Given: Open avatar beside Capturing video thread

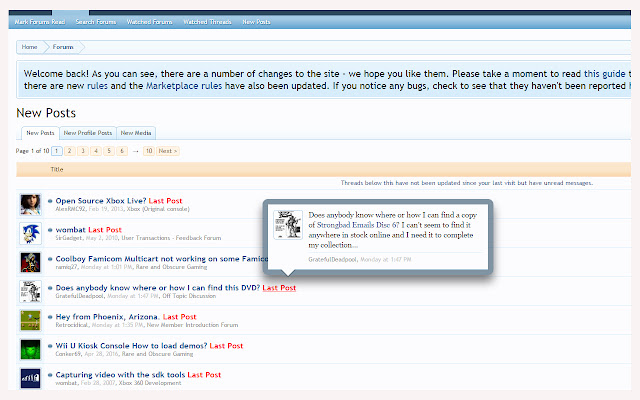Looking at the screenshot, I should point(31,378).
